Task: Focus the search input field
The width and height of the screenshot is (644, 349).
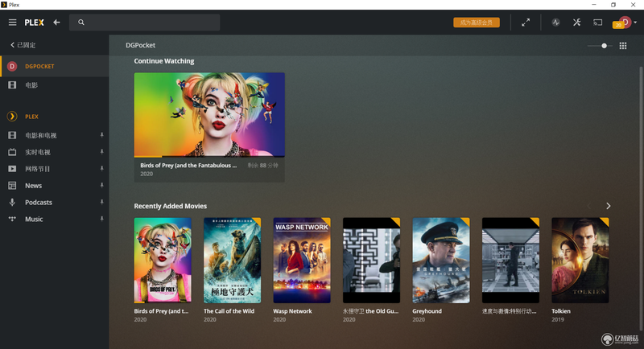Action: 145,23
